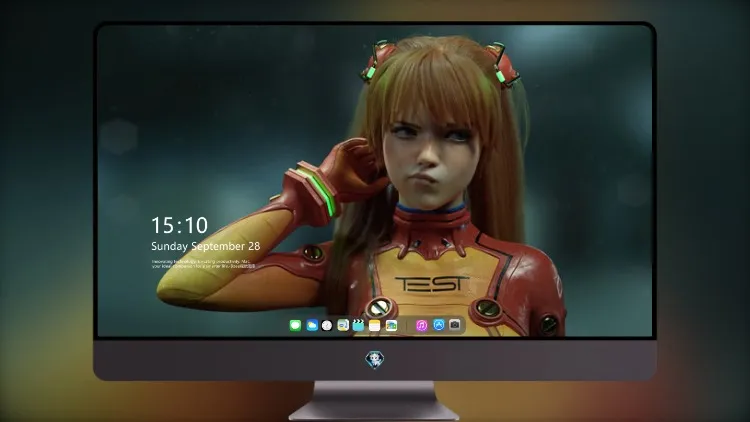This screenshot has height=422, width=750.
Task: Click the Sunday September 28 date
Action: 206,246
